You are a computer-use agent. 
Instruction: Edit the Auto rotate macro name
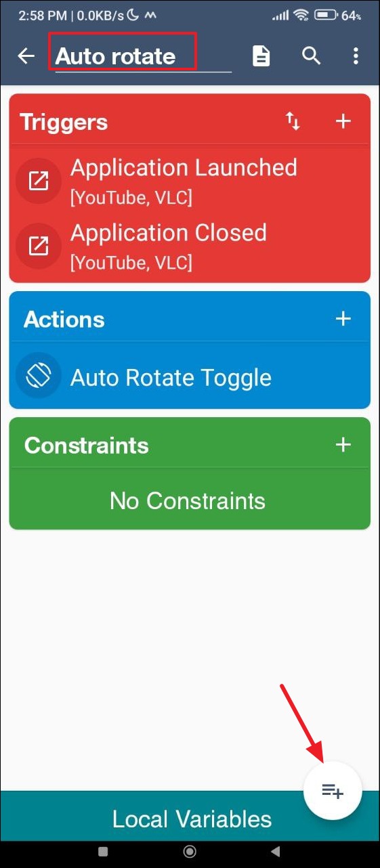[143, 56]
